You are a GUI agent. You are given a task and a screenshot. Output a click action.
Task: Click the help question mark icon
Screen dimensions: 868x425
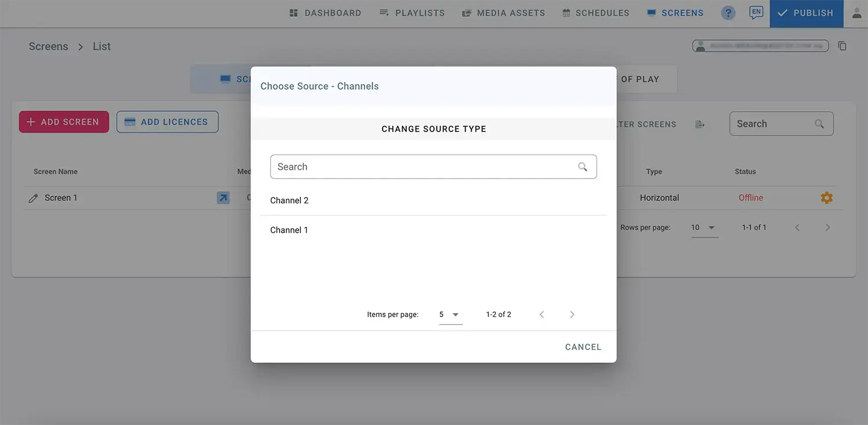click(x=728, y=13)
